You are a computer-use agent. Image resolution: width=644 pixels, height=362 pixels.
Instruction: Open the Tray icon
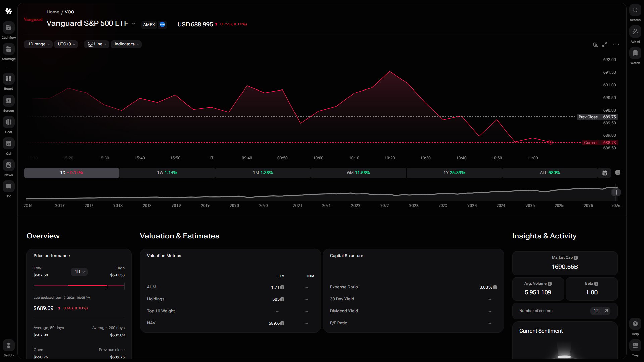pos(635,346)
